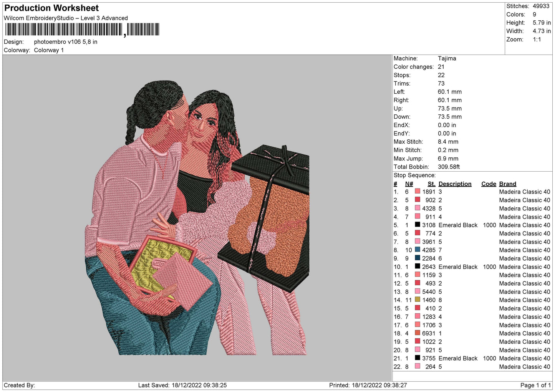Screen dimensions: 555x392
Task: Click stitch count '4285' in row 8
Action: [429, 250]
